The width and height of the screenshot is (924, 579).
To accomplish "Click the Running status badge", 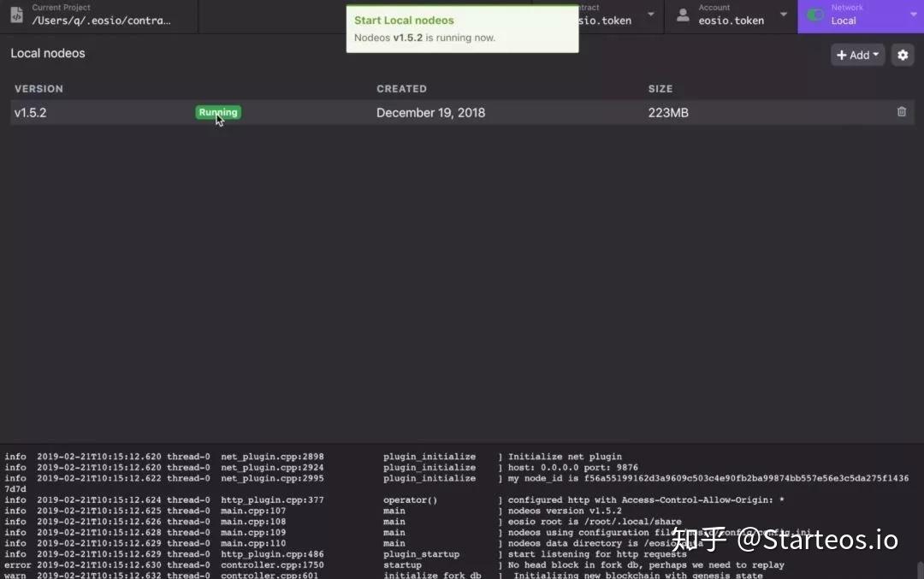I will coord(217,111).
